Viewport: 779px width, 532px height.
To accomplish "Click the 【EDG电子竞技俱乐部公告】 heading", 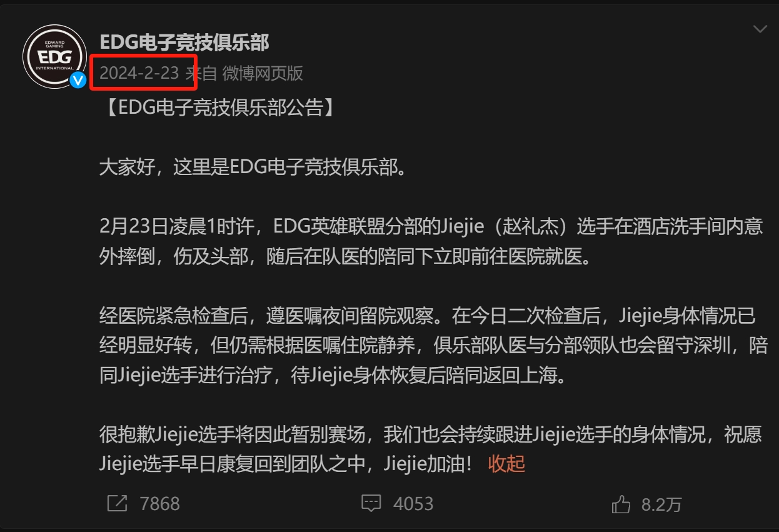I will pos(221,108).
